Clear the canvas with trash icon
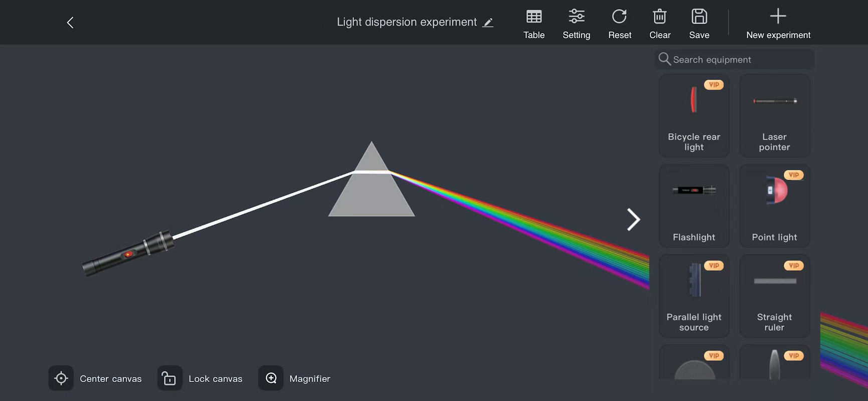868x401 pixels. [x=660, y=24]
